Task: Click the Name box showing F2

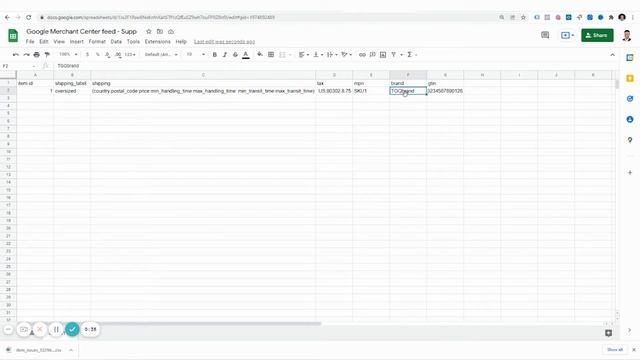Action: coord(18,66)
